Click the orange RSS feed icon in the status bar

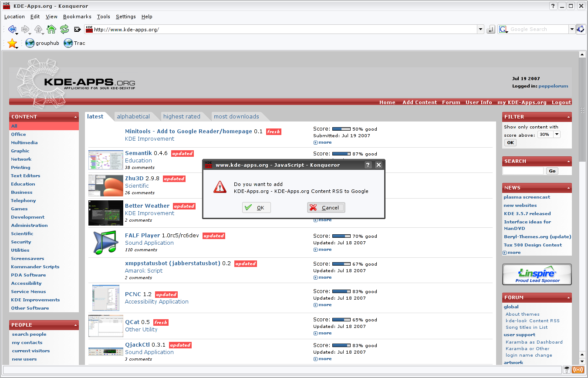point(578,370)
